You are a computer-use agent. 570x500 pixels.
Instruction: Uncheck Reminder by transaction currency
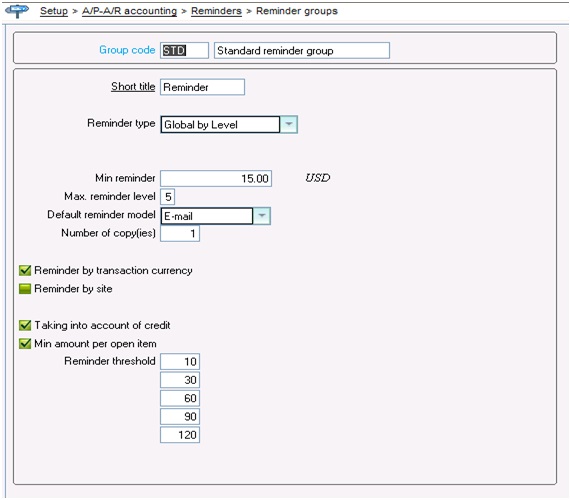pos(25,270)
